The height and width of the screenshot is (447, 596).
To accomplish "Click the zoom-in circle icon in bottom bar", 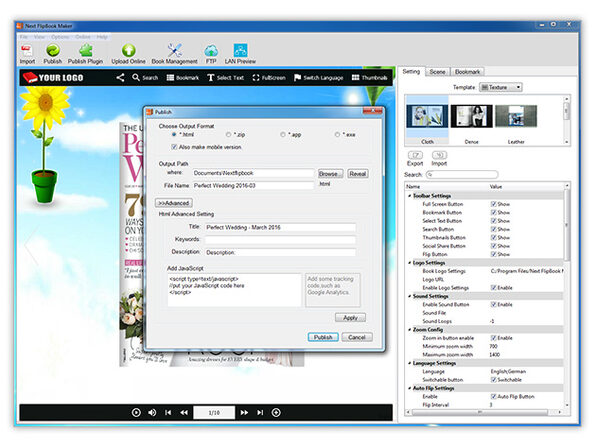I will 276,412.
